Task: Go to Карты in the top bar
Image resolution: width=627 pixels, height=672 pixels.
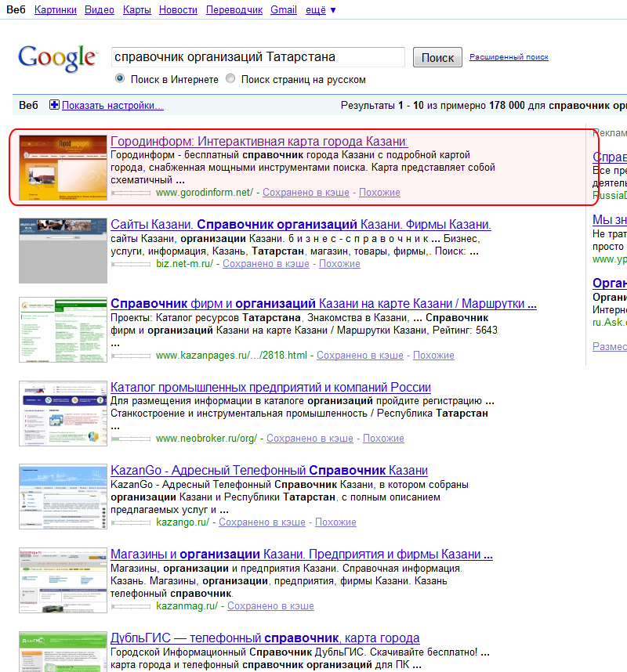Action: coord(136,10)
